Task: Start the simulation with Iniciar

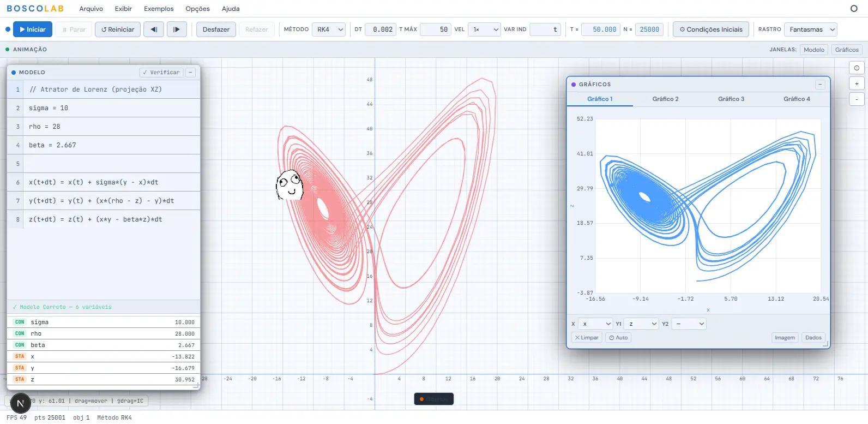Action: click(33, 29)
